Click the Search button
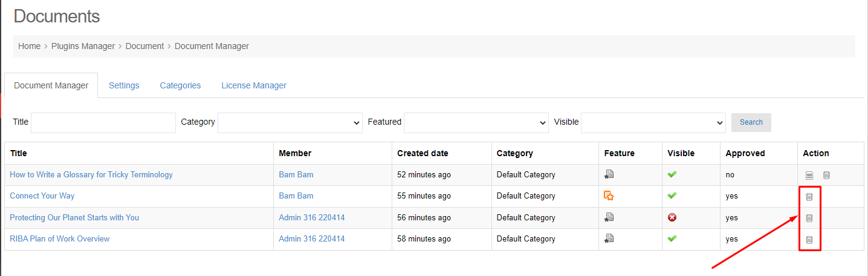The width and height of the screenshot is (868, 276). (x=751, y=122)
